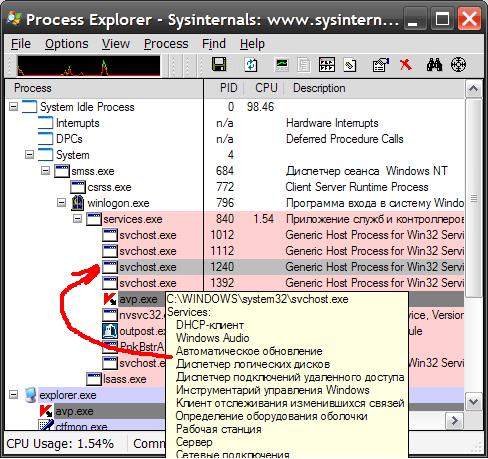The height and width of the screenshot is (459, 488).
Task: Click the vertical scrollbar down arrow
Action: tap(473, 402)
